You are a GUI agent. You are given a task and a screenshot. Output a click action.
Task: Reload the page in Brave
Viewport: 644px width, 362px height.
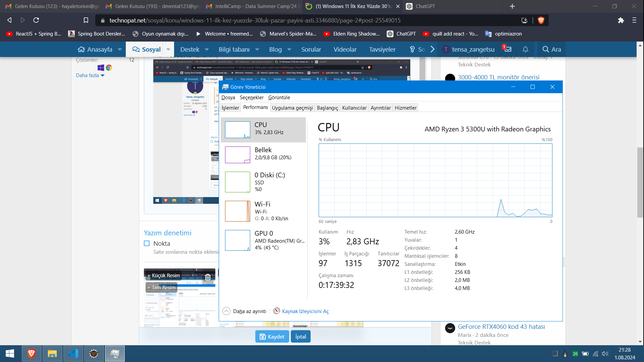(x=36, y=20)
